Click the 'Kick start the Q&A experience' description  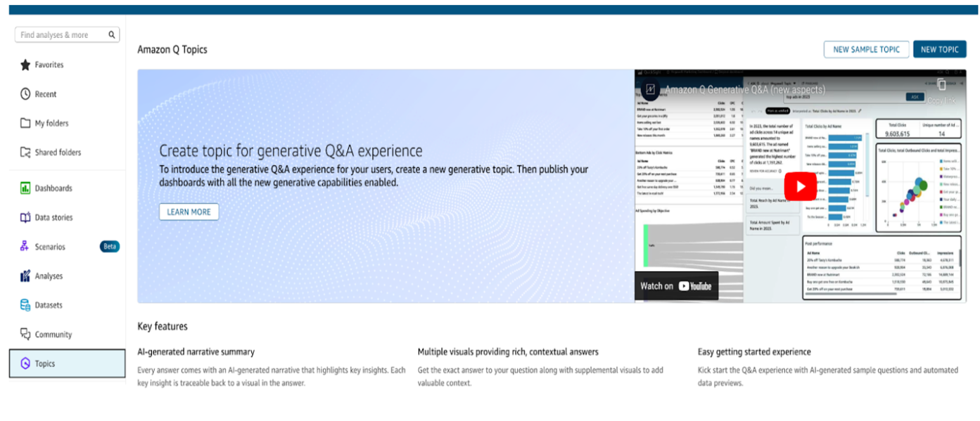pos(828,376)
